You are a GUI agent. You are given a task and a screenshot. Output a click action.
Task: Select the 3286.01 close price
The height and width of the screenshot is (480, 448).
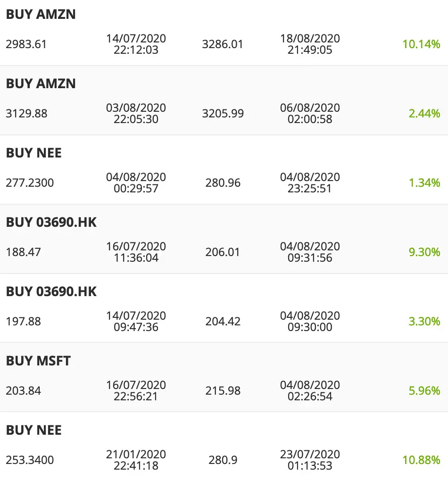[223, 44]
